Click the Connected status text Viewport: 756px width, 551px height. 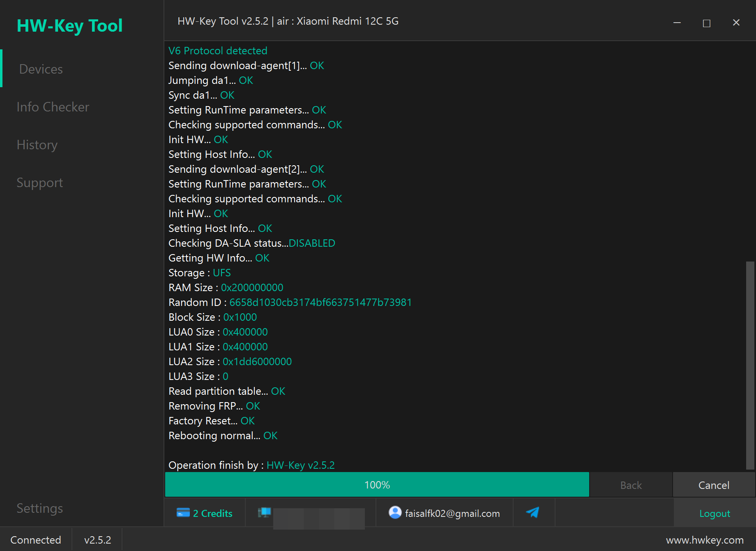(36, 539)
